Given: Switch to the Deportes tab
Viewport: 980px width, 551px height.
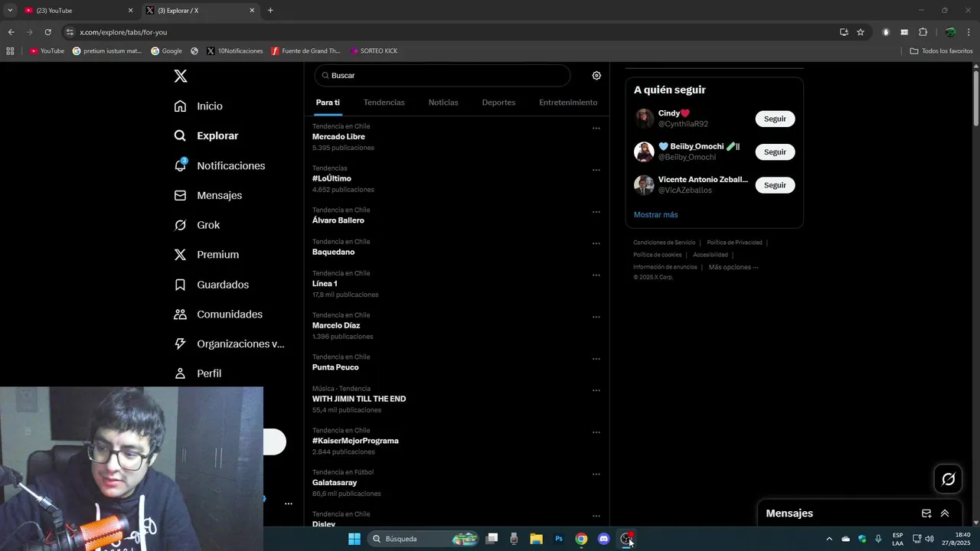Looking at the screenshot, I should tap(498, 103).
